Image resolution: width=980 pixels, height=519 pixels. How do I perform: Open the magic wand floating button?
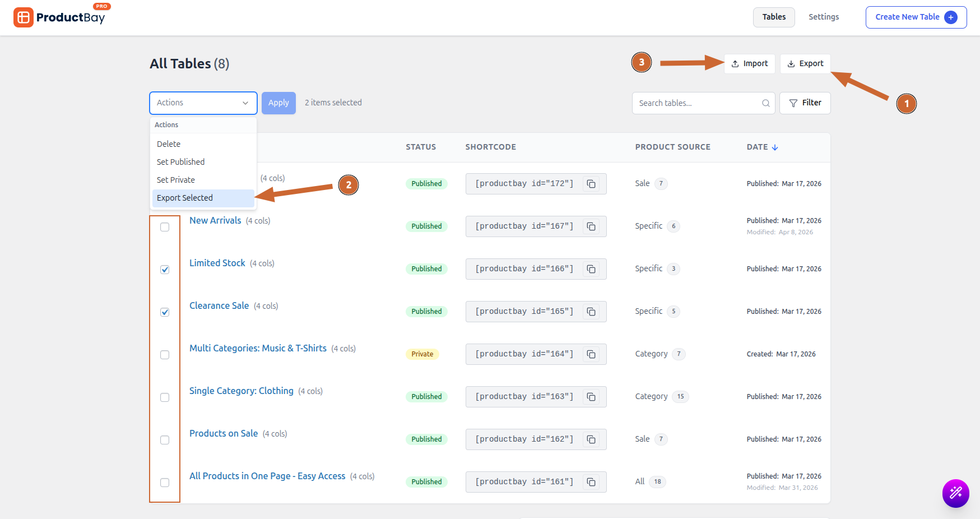(x=955, y=493)
